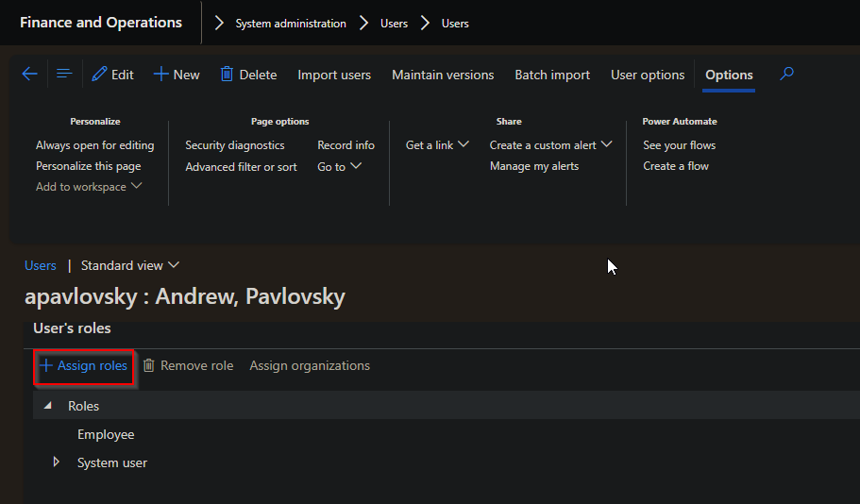Expand the System user node arrow

[x=56, y=462]
